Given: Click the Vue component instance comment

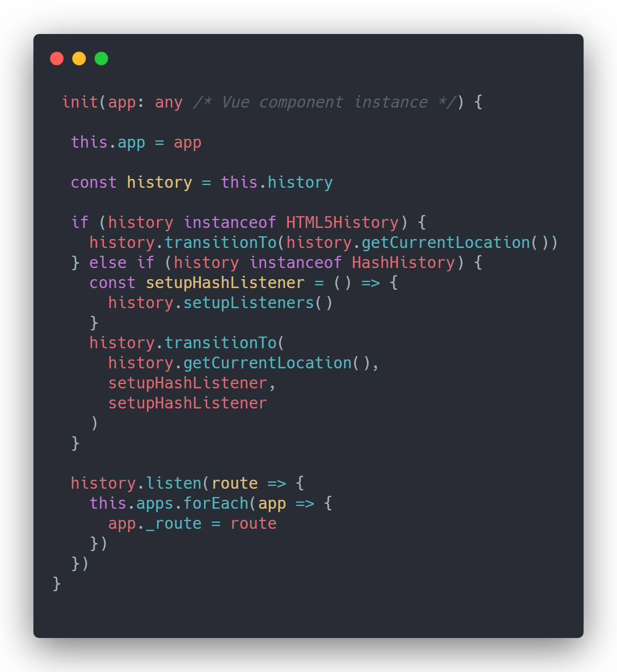Looking at the screenshot, I should click(325, 103).
